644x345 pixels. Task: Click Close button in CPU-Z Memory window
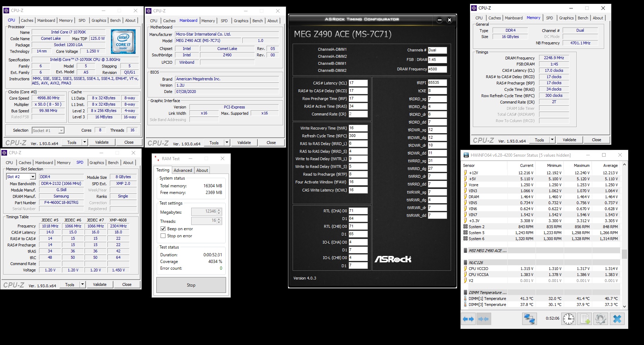point(596,140)
